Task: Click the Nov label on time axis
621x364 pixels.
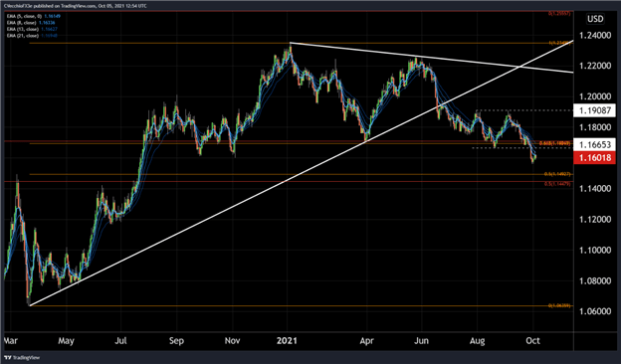Action: click(232, 341)
